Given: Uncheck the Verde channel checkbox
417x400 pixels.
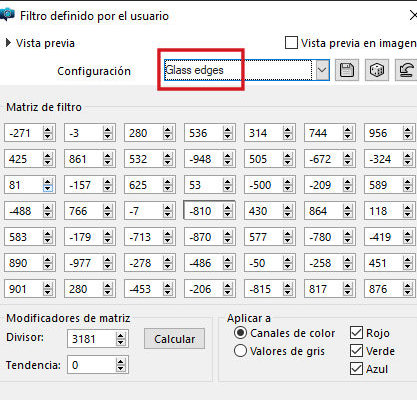Looking at the screenshot, I should (356, 351).
